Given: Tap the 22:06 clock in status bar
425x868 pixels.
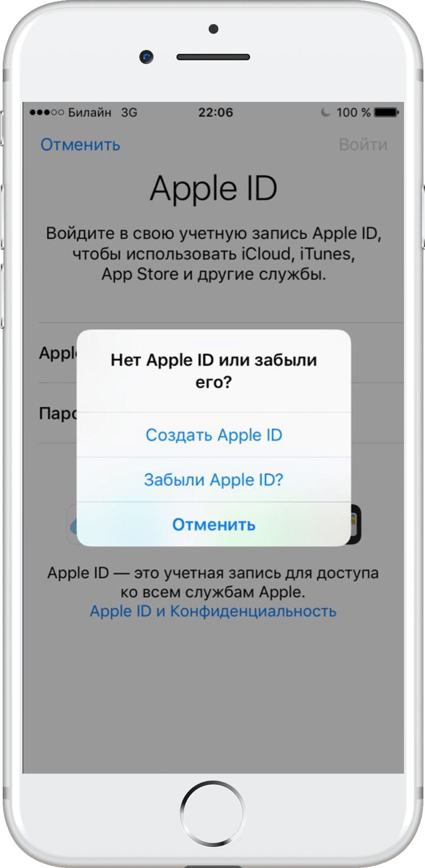Looking at the screenshot, I should coord(215,112).
